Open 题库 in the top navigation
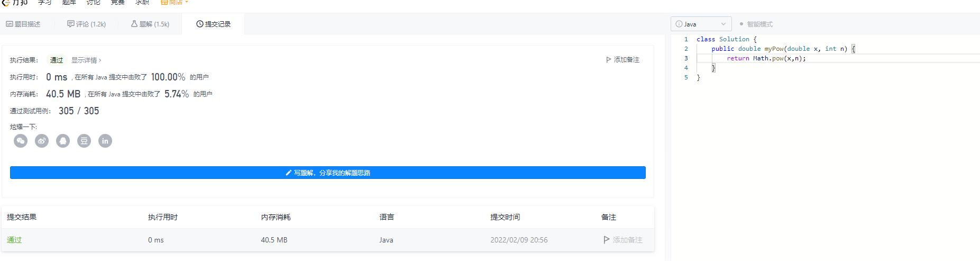This screenshot has width=980, height=261. 69,2
